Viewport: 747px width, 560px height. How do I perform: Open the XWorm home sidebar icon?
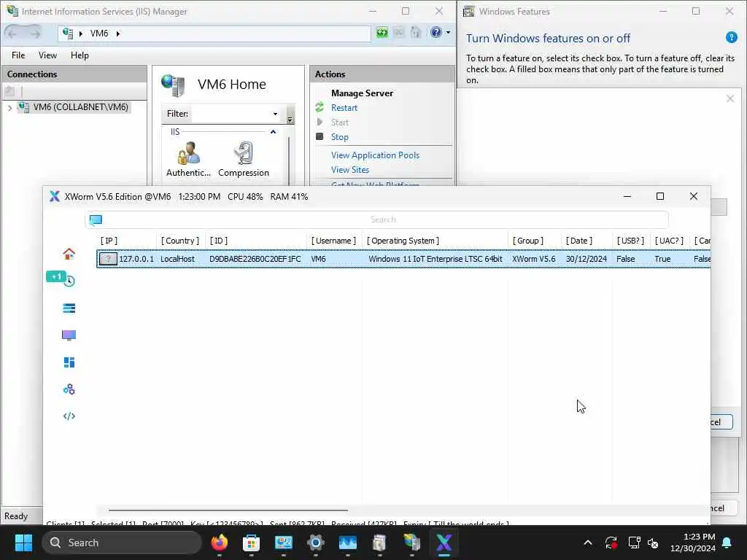coord(69,254)
